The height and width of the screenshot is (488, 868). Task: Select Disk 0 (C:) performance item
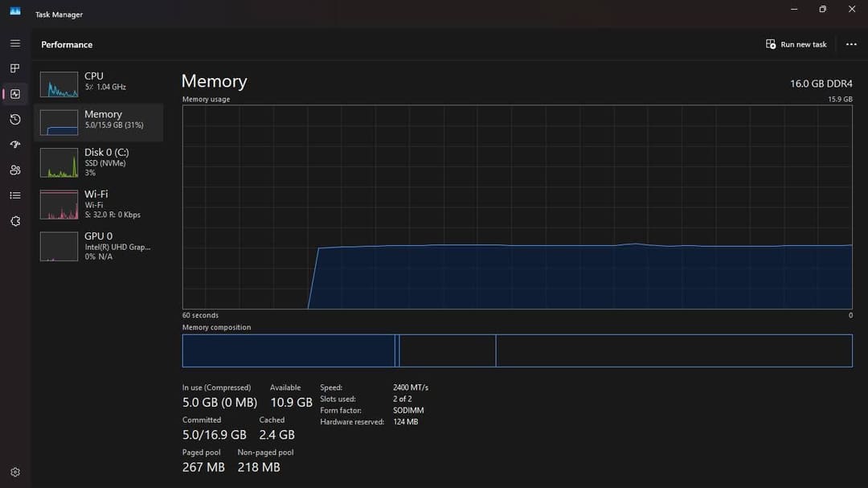coord(99,162)
